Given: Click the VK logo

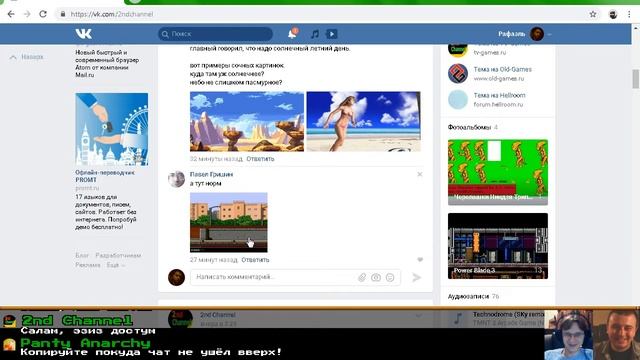Looking at the screenshot, I should (84, 34).
